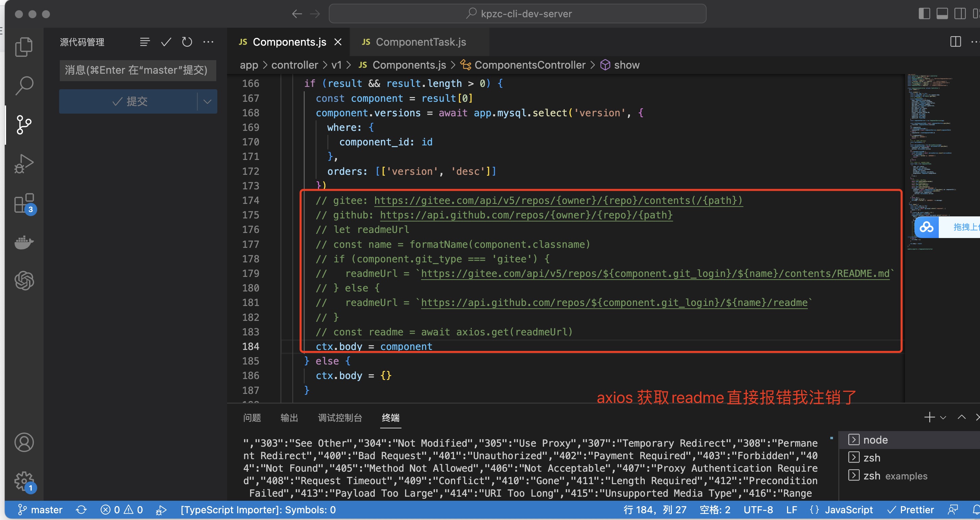Change indentation 空格: 2
The width and height of the screenshot is (980, 520).
[715, 510]
